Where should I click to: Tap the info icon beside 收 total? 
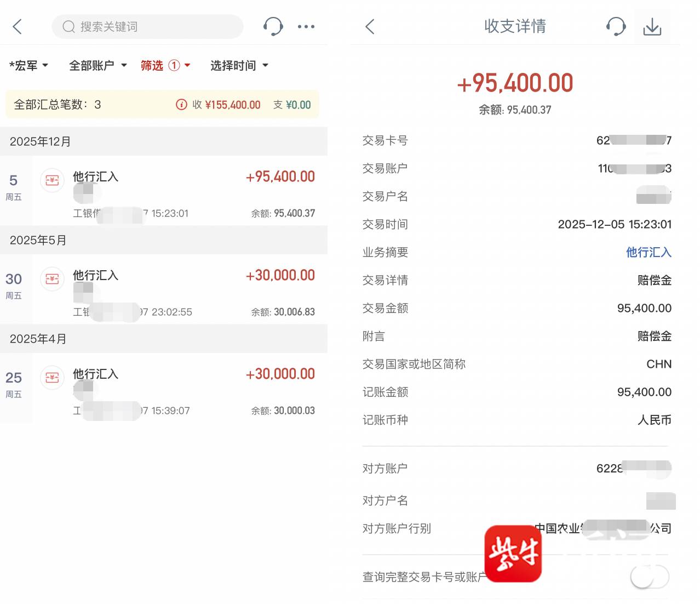point(181,105)
